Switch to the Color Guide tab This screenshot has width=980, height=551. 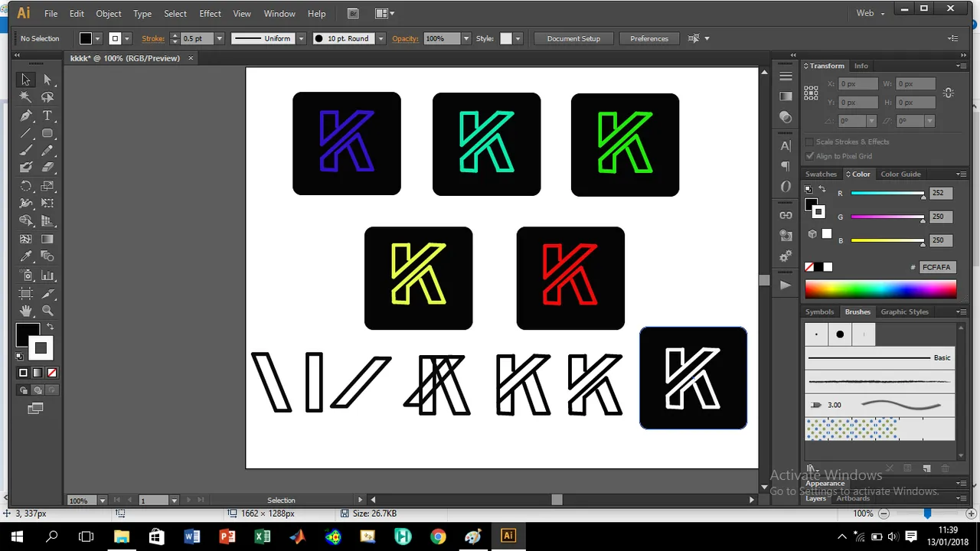click(x=900, y=174)
